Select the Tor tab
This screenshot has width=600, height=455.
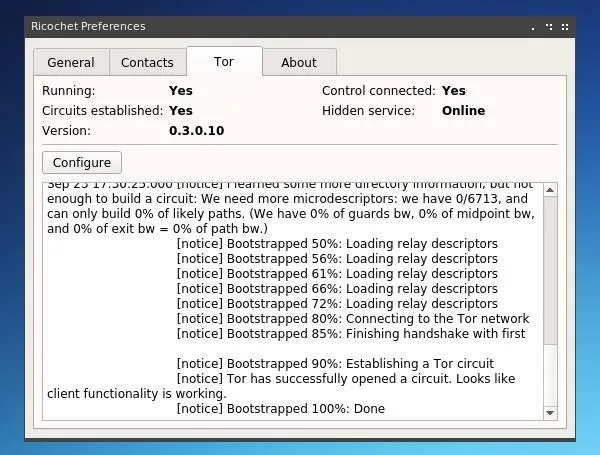pos(224,62)
